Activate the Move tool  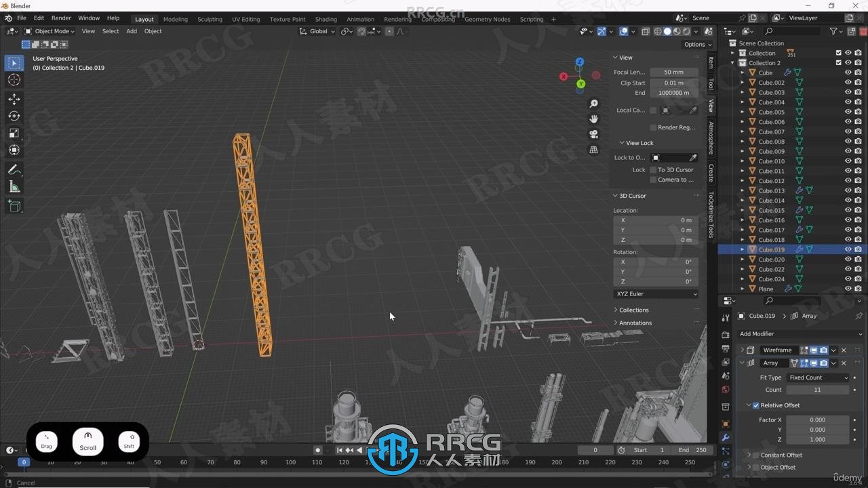[14, 100]
